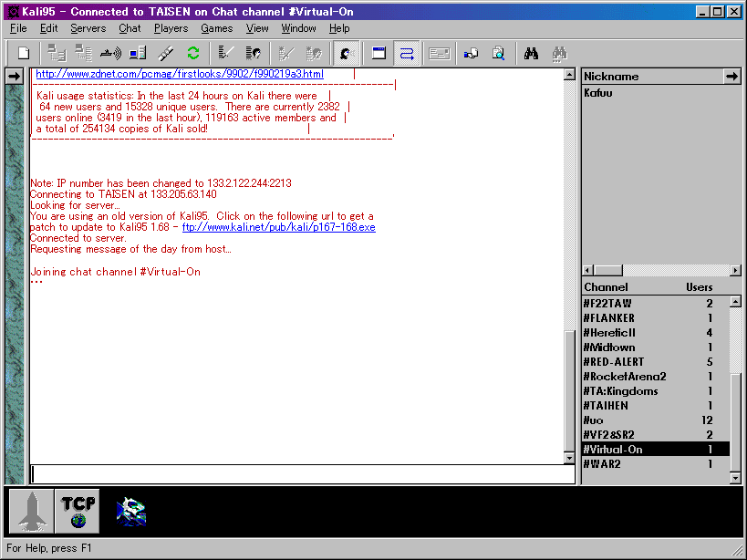Open the ftp kali.net p167-168.exe patch link
The image size is (747, 560).
pyautogui.click(x=279, y=227)
